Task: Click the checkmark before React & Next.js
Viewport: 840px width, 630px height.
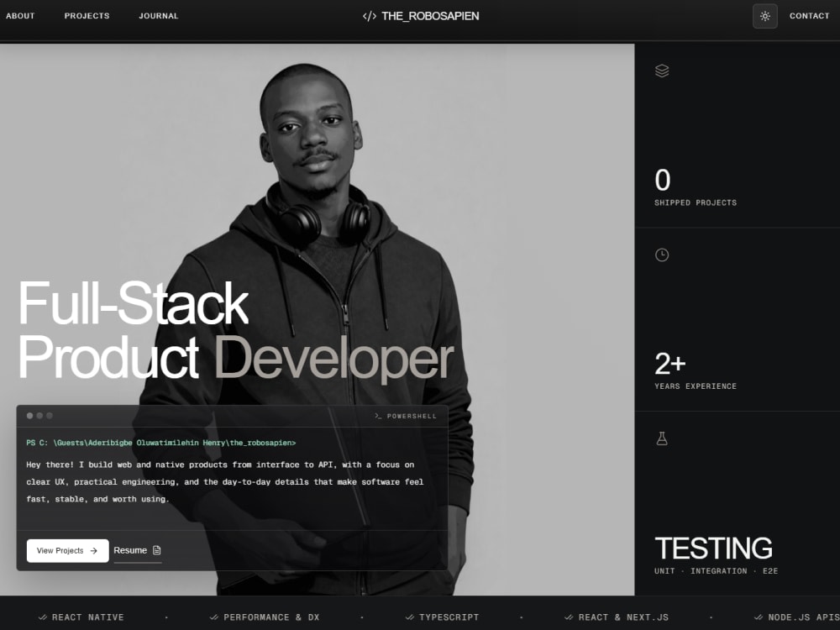Action: (569, 617)
